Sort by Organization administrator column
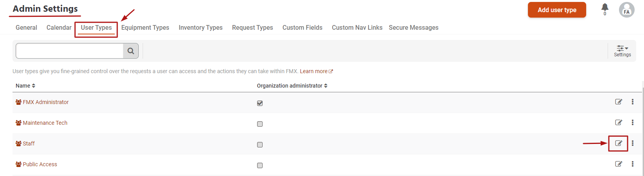Viewport: 644px width, 176px height. [x=292, y=86]
